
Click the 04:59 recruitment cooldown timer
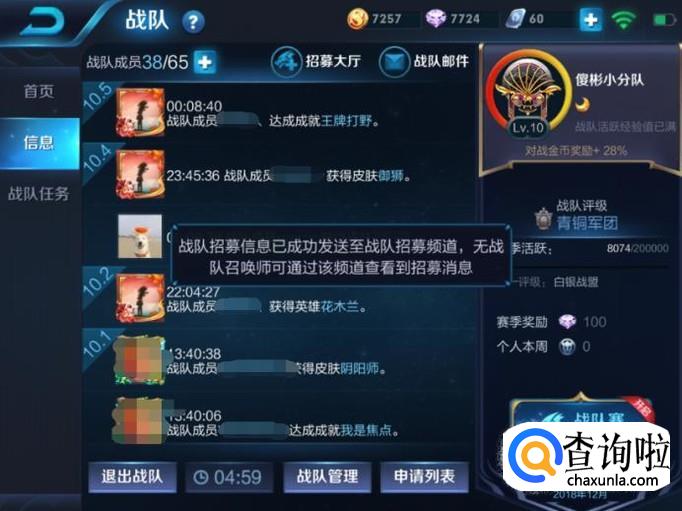(229, 477)
